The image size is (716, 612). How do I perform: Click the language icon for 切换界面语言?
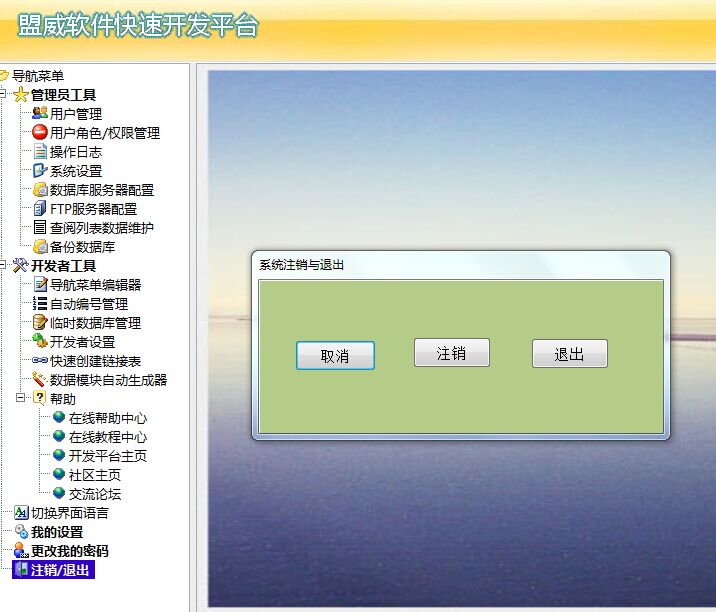pos(21,512)
